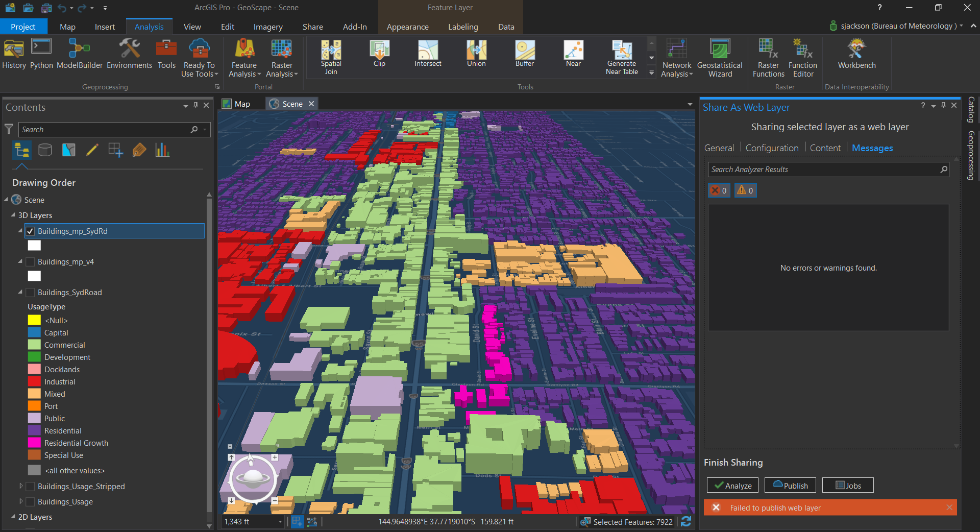Enable the Buildings_mp_v4 layer
The image size is (980, 532).
point(31,262)
